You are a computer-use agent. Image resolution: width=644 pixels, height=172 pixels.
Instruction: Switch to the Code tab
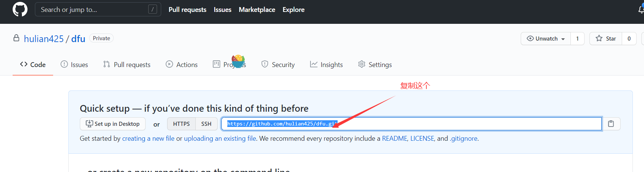(33, 64)
